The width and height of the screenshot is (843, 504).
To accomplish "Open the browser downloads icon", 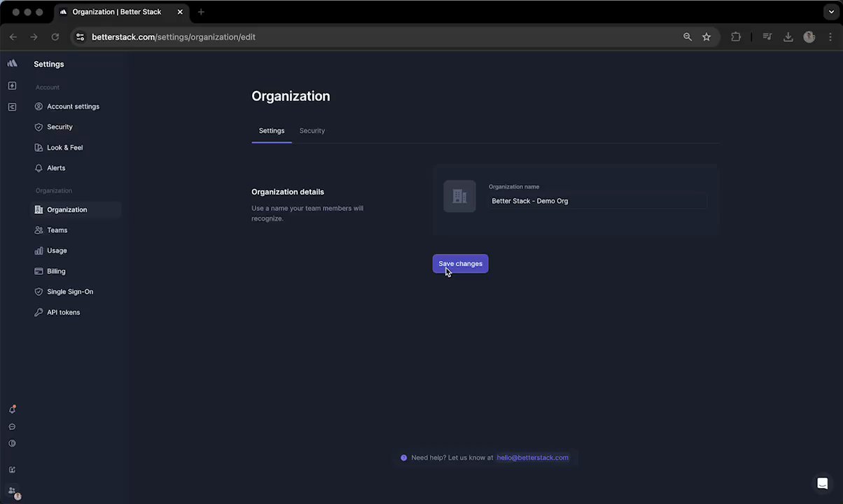I will 788,37.
